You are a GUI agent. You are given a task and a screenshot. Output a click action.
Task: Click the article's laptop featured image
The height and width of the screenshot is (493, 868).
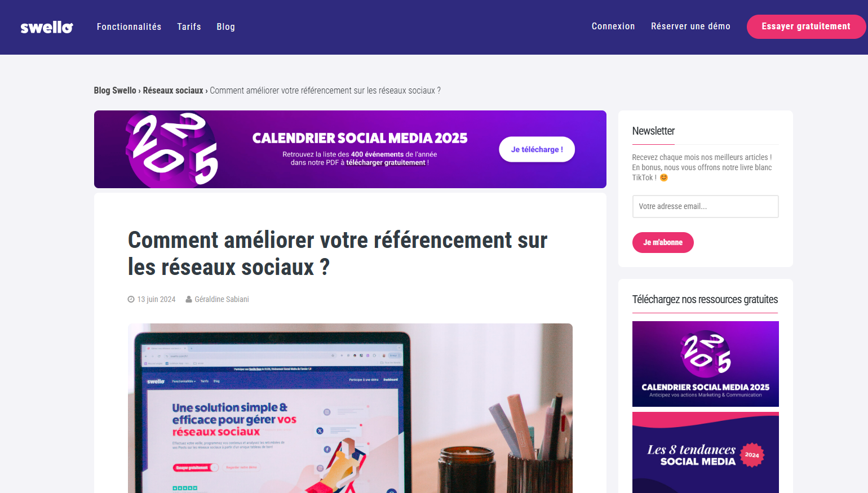click(350, 408)
